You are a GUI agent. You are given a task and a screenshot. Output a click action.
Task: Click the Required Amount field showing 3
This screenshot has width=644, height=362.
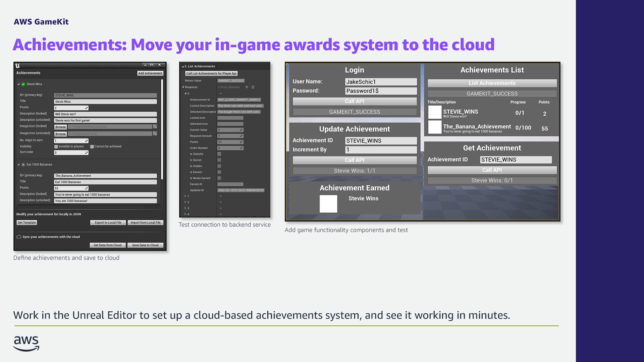tap(230, 136)
